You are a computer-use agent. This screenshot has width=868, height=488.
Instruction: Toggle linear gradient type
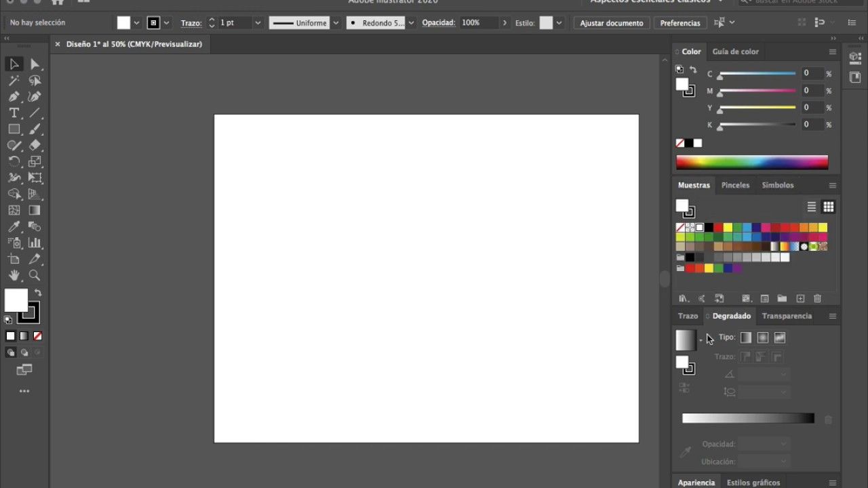tap(746, 338)
